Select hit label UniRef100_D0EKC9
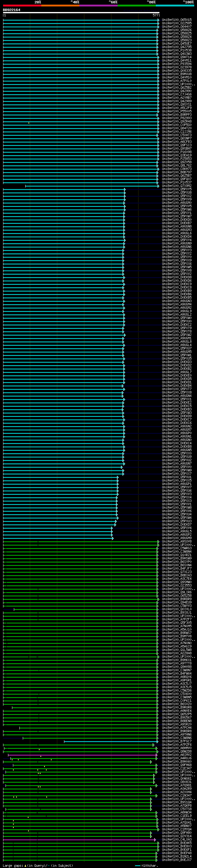The image size is (197, 868). pyautogui.click(x=176, y=284)
